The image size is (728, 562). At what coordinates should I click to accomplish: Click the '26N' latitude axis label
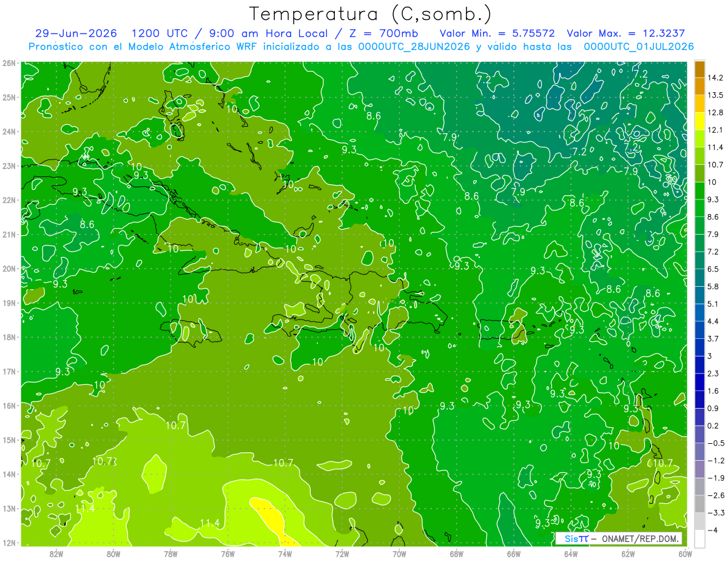(9, 63)
